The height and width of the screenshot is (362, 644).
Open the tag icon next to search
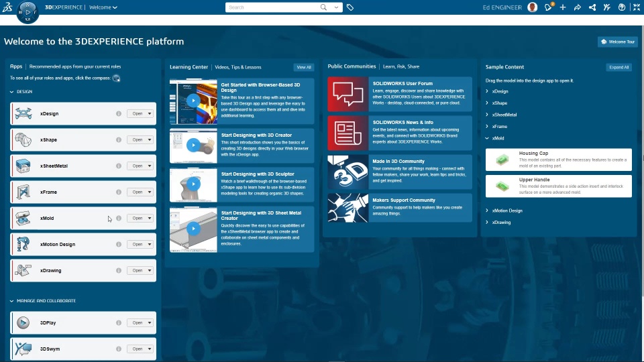pos(350,7)
